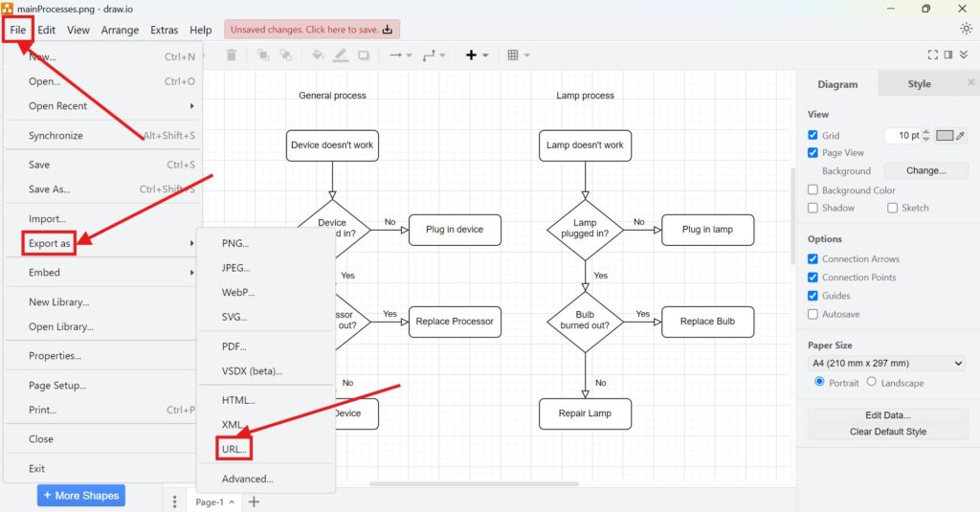
Task: Click the Line Color pencil icon
Action: (341, 56)
